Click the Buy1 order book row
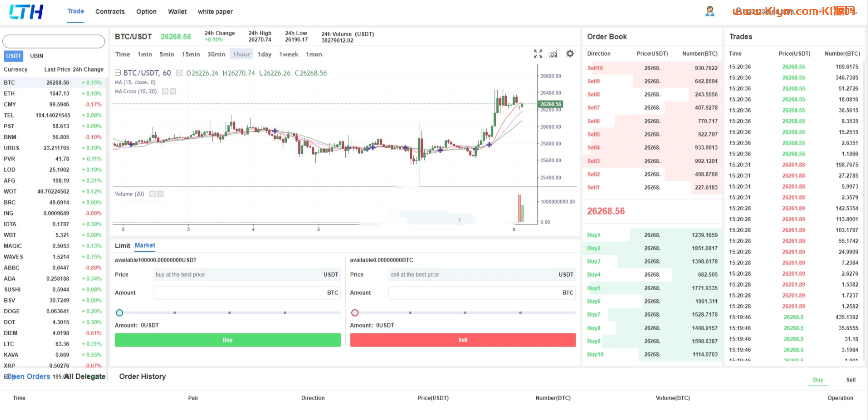Screen dimensions: 868x420 pos(652,235)
